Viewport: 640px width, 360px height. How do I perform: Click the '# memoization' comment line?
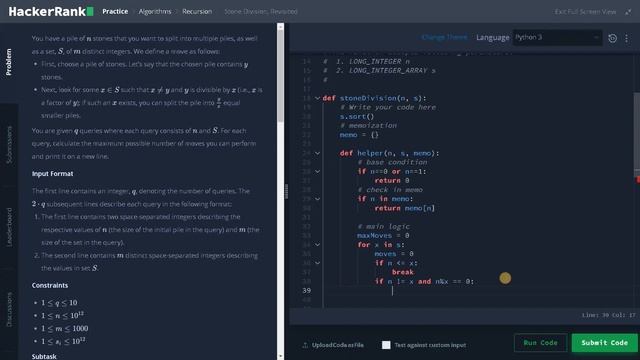pyautogui.click(x=368, y=126)
